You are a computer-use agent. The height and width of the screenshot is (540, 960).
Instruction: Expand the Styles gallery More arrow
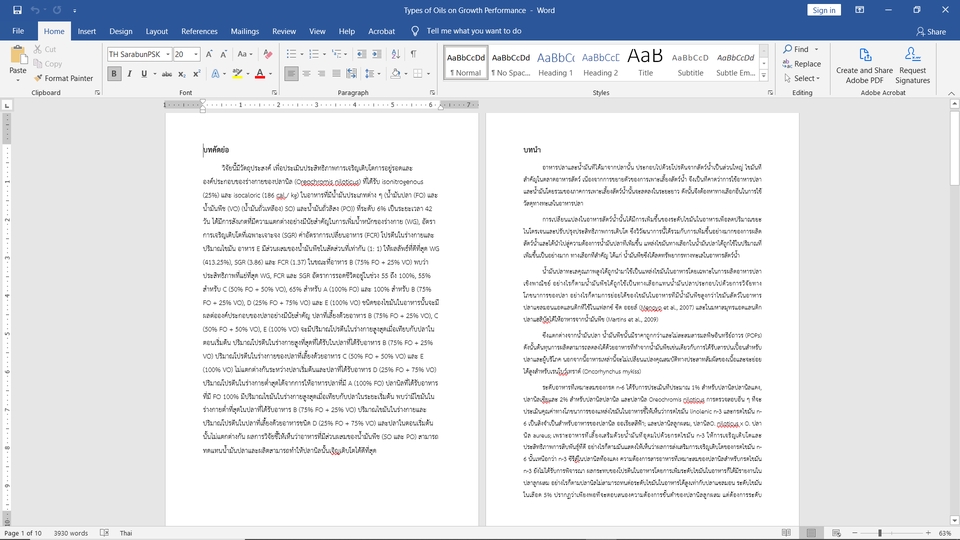pos(763,76)
